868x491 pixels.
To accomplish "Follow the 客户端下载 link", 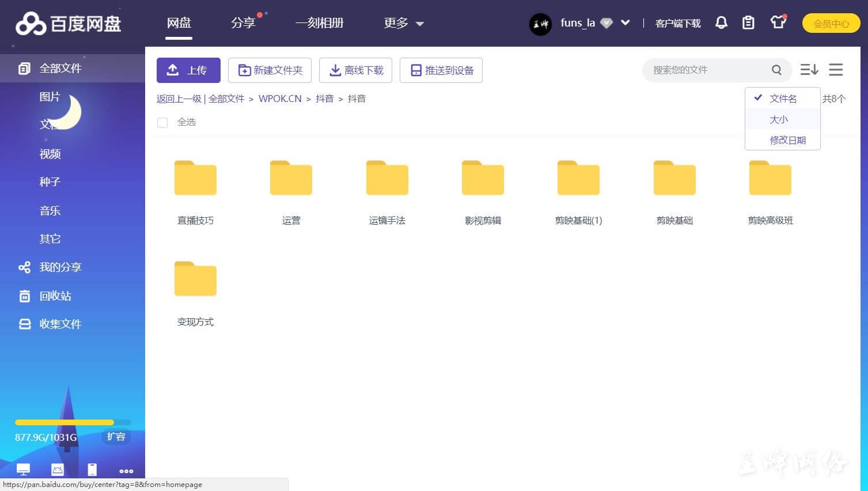I will [678, 24].
